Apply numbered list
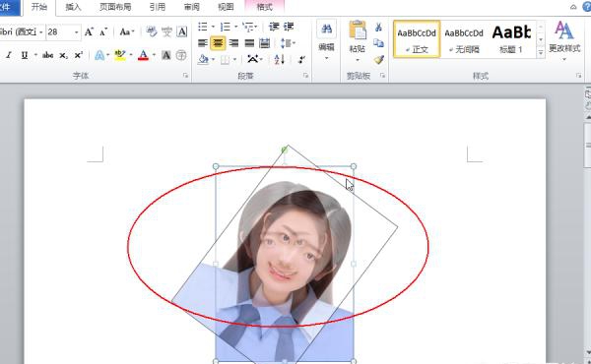The height and width of the screenshot is (364, 591). click(x=225, y=27)
